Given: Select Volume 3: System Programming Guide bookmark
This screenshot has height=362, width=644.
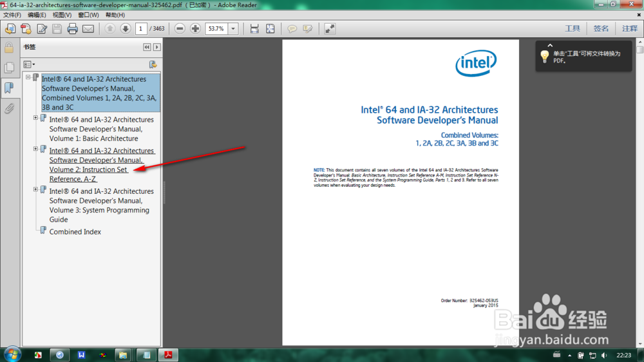Looking at the screenshot, I should (102, 205).
